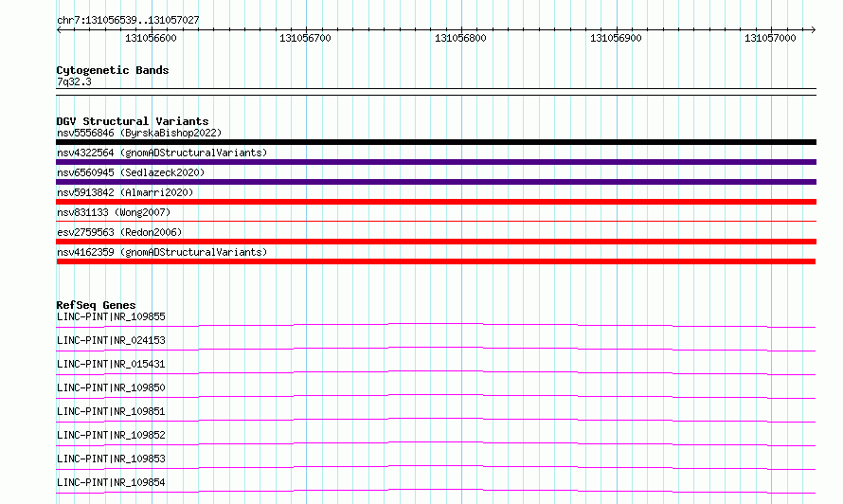Click the 7q32.3 cytogenetic band bar

click(436, 92)
